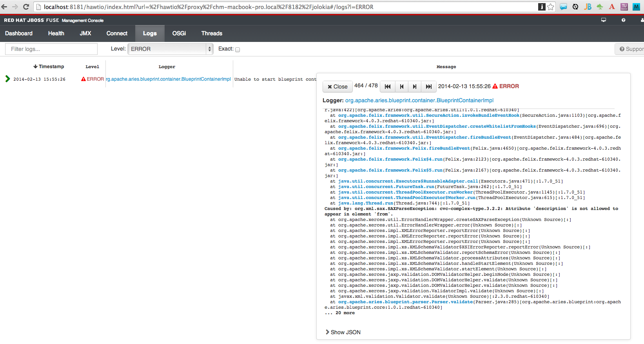This screenshot has width=644, height=344.
Task: Open EventDispatcher.fireBundleEvent stack trace link
Action: tap(424, 138)
